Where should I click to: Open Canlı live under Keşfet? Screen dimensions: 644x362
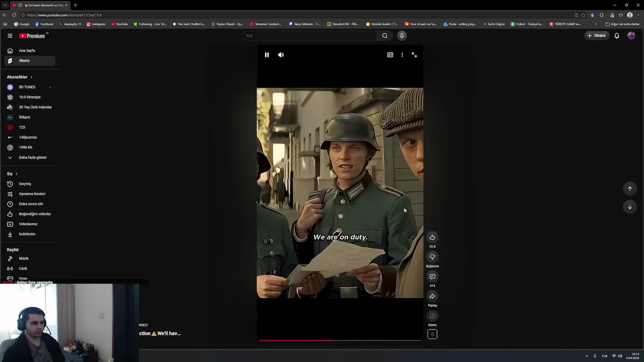29,268
